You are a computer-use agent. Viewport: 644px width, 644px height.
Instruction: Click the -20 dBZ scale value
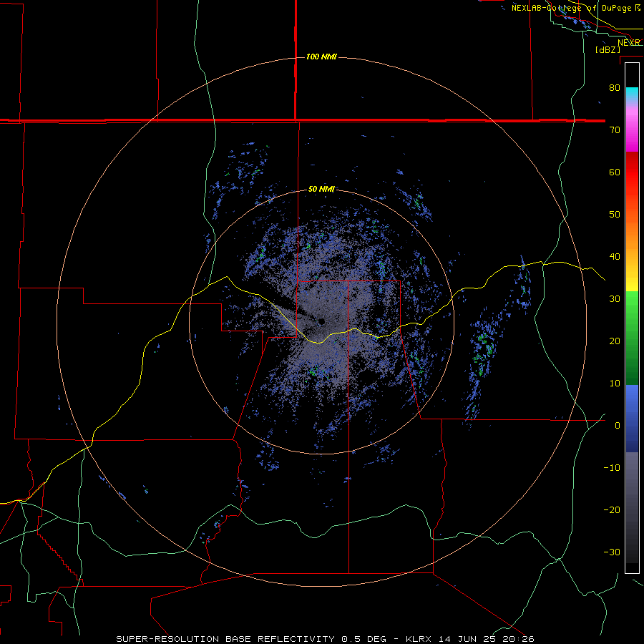tap(612, 509)
